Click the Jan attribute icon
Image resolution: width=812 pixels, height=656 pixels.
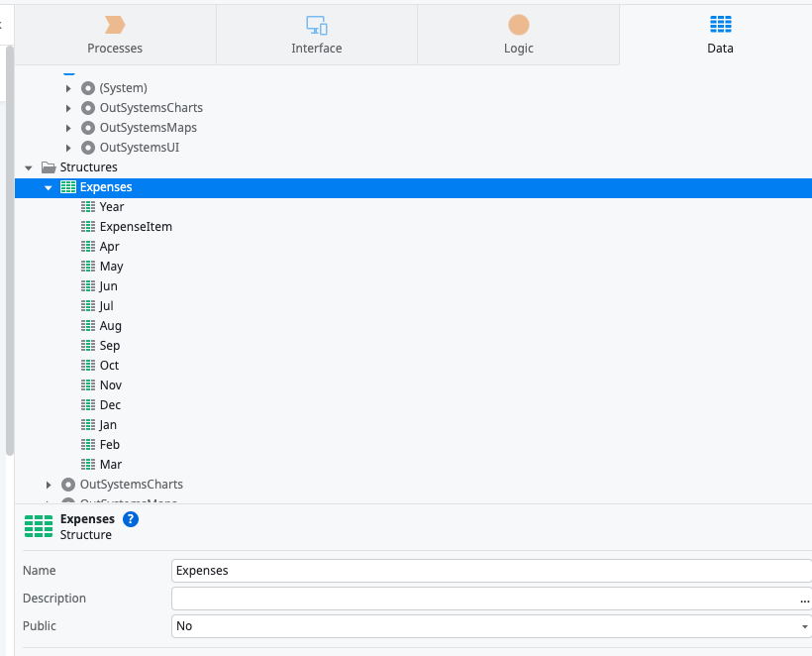(88, 425)
